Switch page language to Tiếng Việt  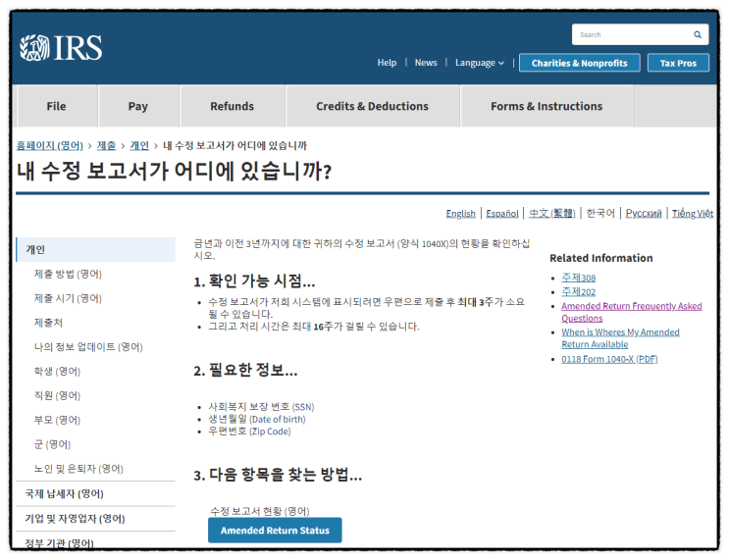click(693, 214)
